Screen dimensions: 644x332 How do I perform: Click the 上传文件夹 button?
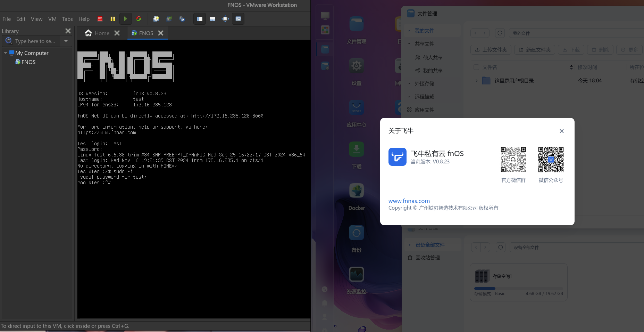click(491, 50)
